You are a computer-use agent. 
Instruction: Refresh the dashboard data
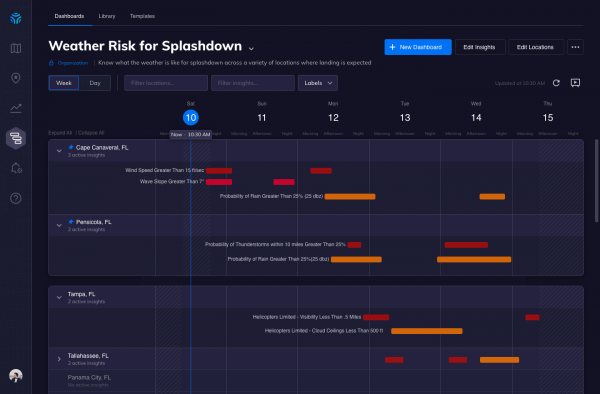(x=556, y=83)
